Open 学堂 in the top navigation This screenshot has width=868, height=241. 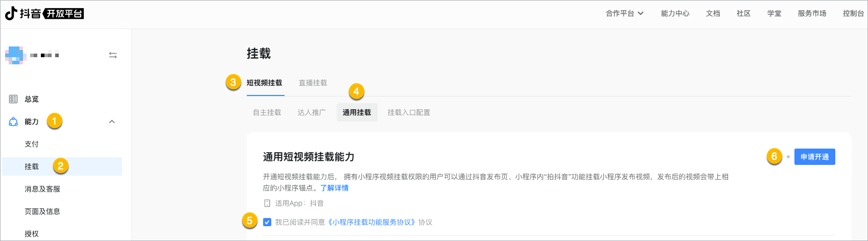(774, 13)
